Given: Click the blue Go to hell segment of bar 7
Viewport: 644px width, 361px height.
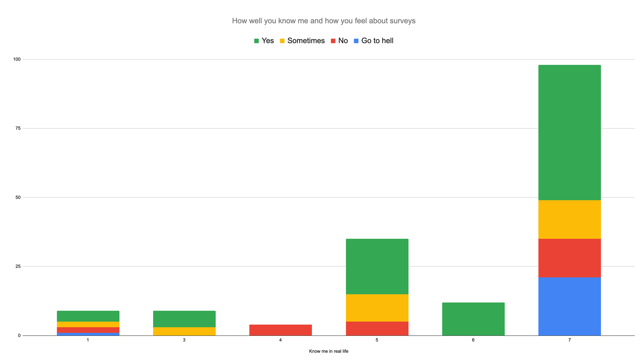Looking at the screenshot, I should click(x=570, y=306).
